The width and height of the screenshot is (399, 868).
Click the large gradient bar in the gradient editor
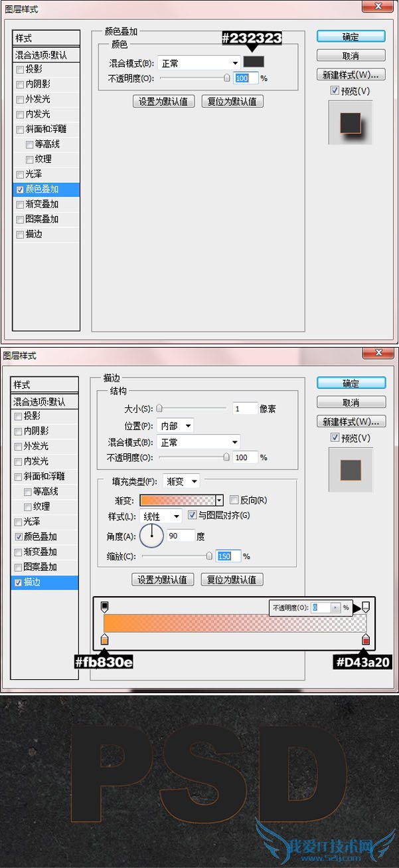[x=236, y=623]
